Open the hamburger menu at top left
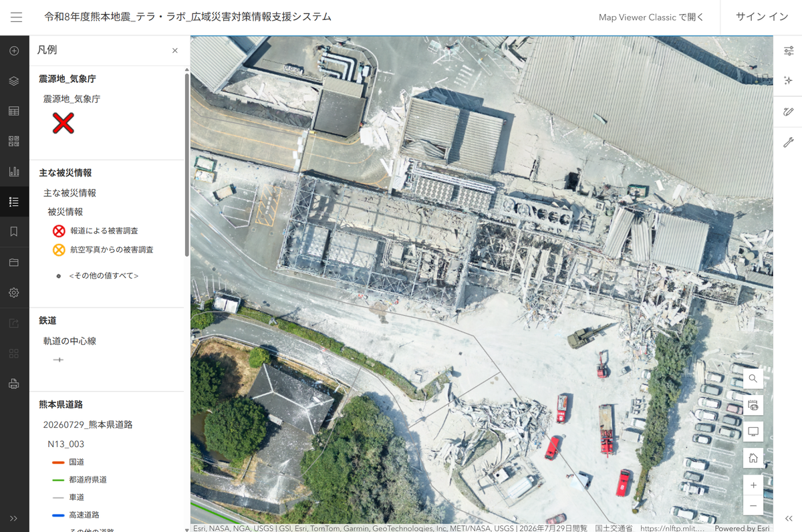802x532 pixels. click(16, 17)
